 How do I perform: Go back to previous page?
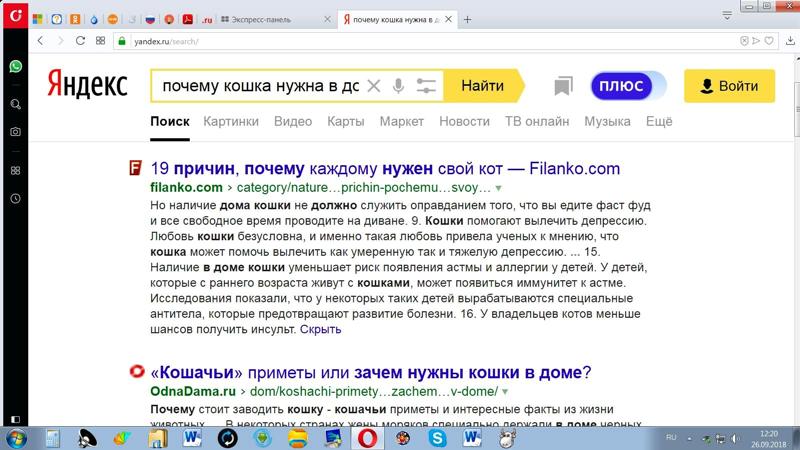[x=40, y=41]
